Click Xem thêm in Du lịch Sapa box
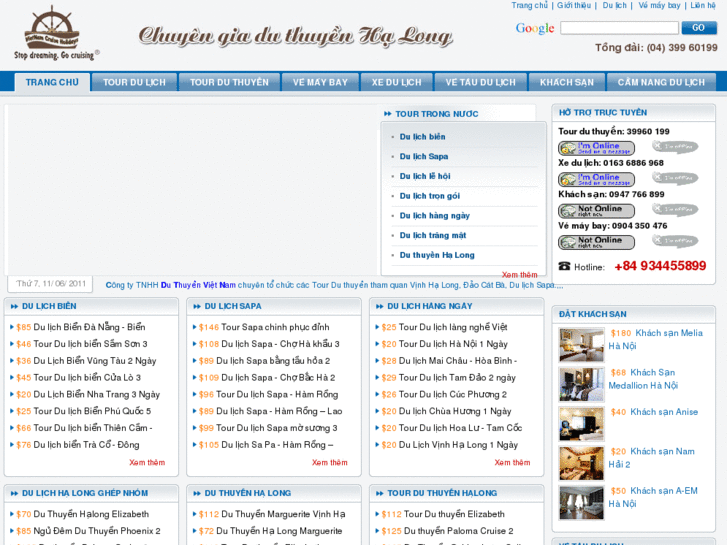727x545 pixels. pos(330,462)
